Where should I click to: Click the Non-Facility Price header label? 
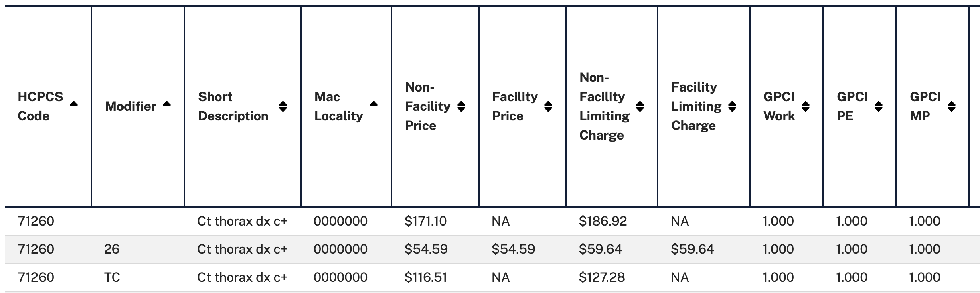(427, 106)
